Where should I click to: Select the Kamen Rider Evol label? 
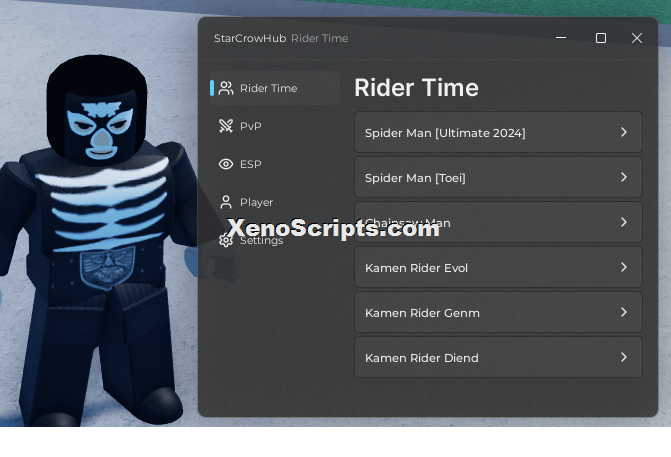[x=416, y=268]
